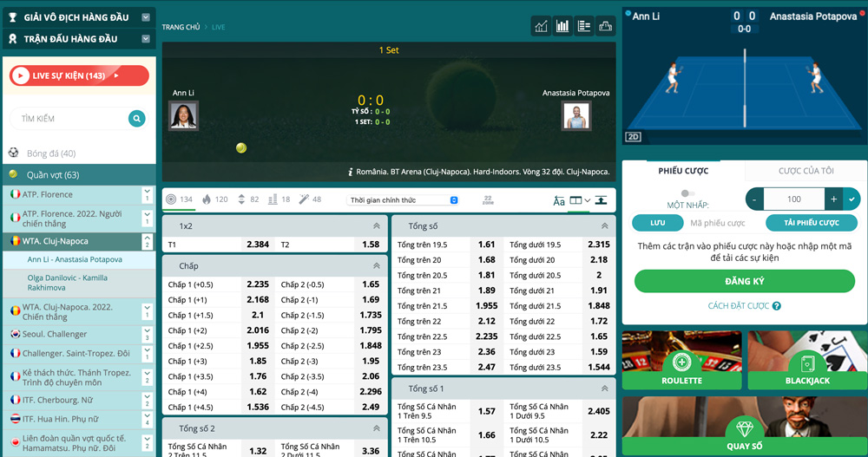Toggle the Một Nhấp one-click switch
Screen dimensions: 868x457
[687, 193]
